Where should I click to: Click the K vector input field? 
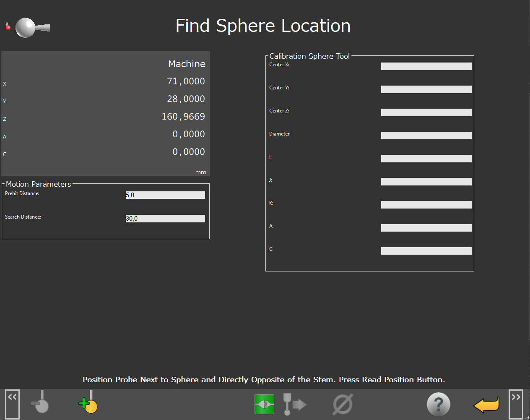(x=426, y=205)
